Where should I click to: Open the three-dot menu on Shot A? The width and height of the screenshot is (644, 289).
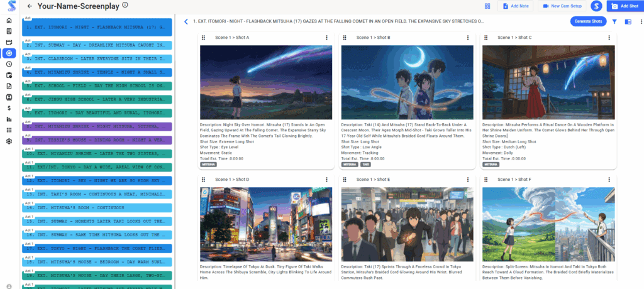click(326, 38)
